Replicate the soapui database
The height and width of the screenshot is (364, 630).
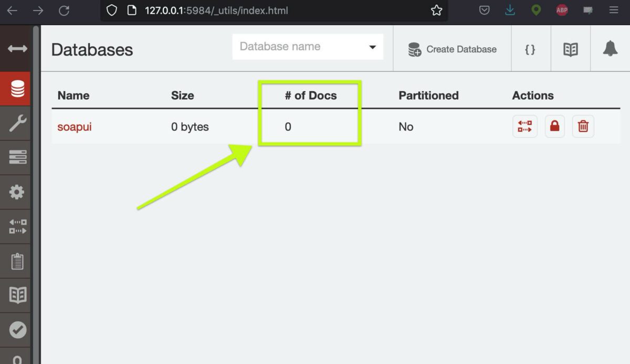point(525,126)
